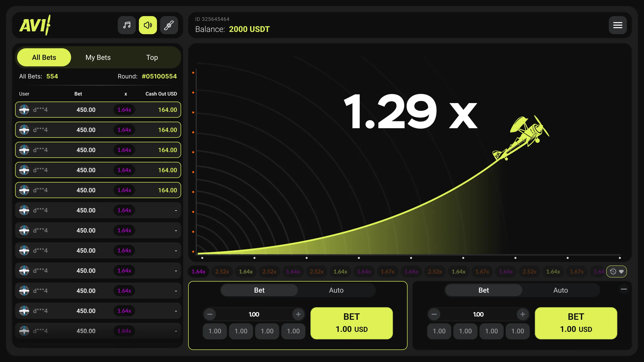644x362 pixels.
Task: Open the Top tab
Action: [152, 57]
